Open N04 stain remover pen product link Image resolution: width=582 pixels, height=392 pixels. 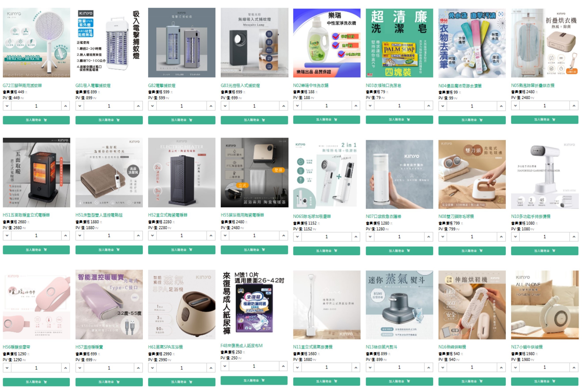click(x=460, y=86)
